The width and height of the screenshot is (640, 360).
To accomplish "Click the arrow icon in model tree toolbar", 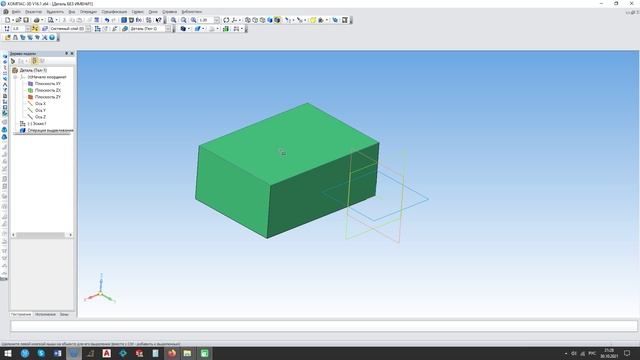I will coord(13,61).
